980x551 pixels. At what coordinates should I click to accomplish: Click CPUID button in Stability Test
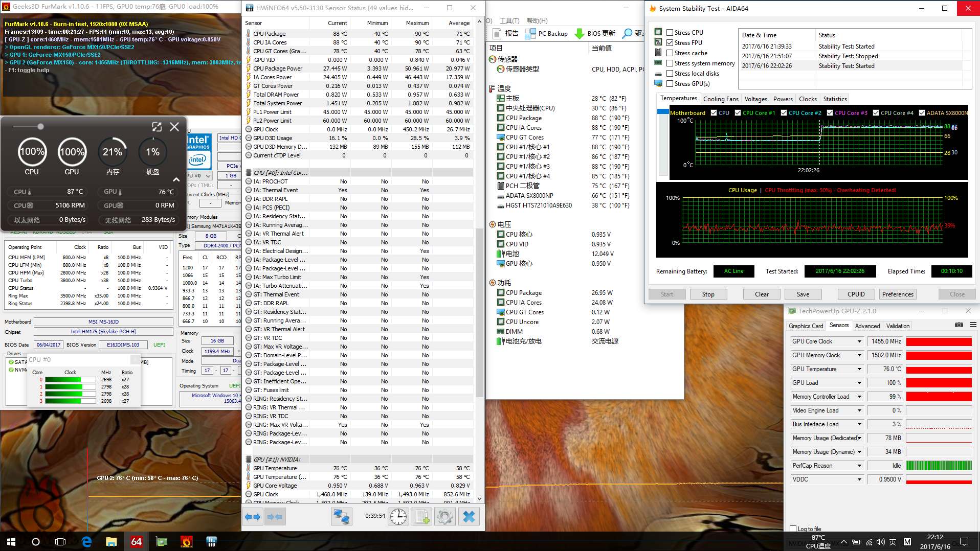[856, 294]
